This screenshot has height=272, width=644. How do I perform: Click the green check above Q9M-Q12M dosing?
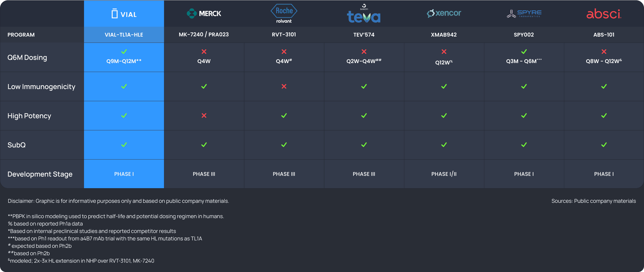pyautogui.click(x=124, y=51)
